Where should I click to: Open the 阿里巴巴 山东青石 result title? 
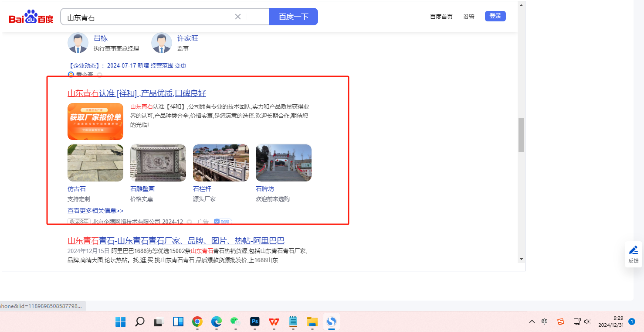(176, 241)
